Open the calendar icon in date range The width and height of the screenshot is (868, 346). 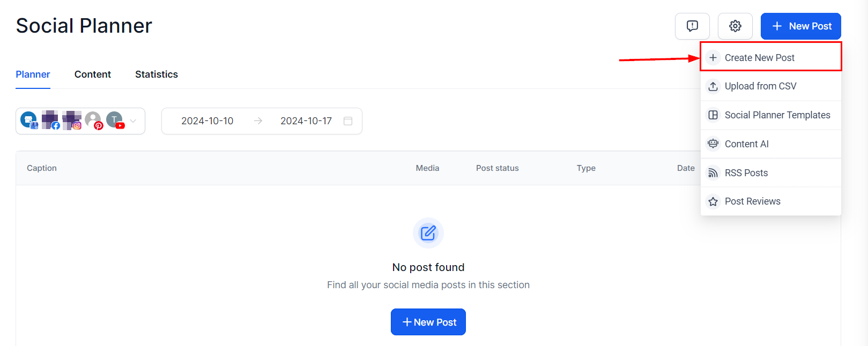pos(348,121)
